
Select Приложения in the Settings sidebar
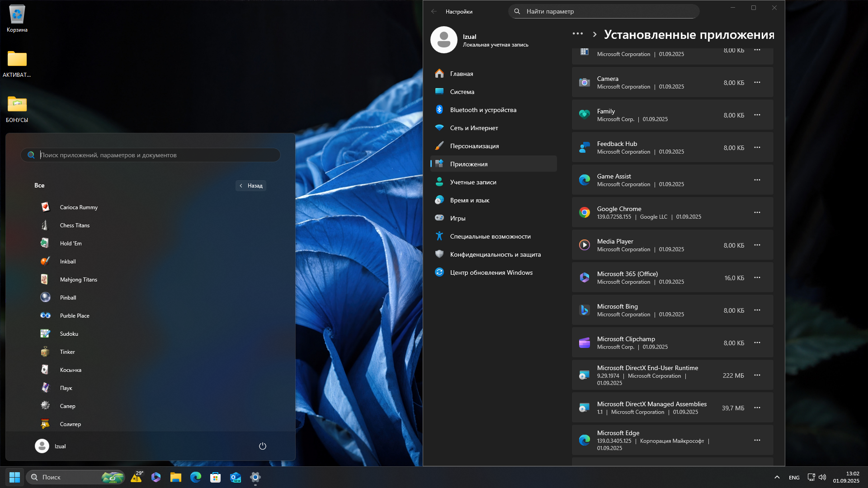pos(494,164)
